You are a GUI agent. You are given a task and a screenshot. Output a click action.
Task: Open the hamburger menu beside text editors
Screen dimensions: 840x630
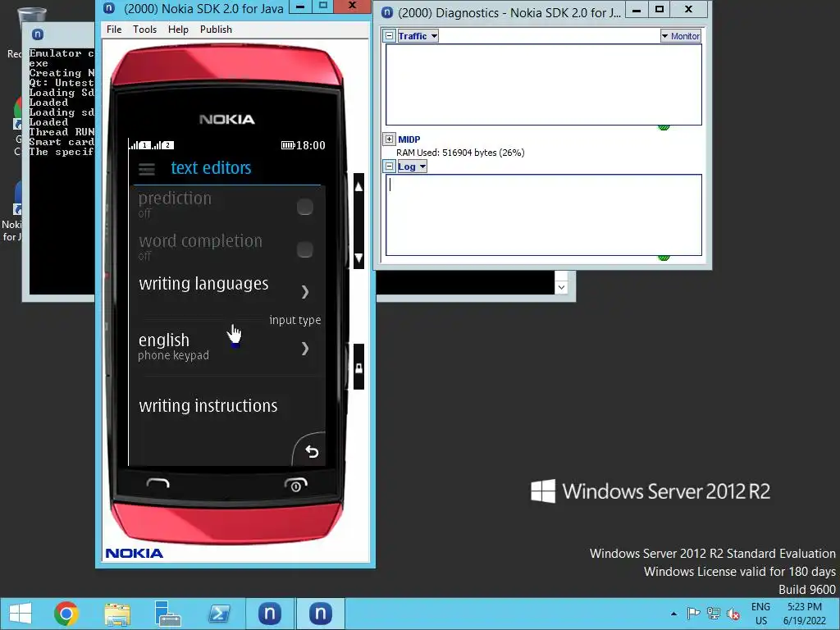pyautogui.click(x=146, y=169)
